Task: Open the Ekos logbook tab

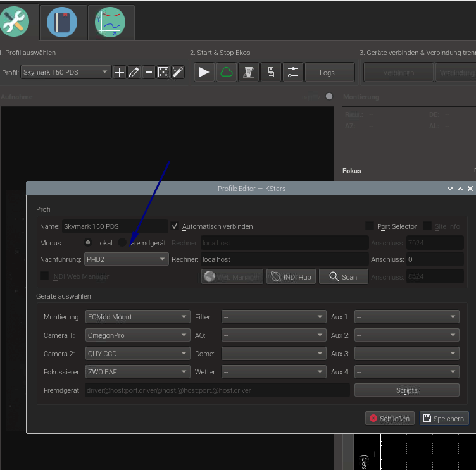Action: [x=62, y=22]
